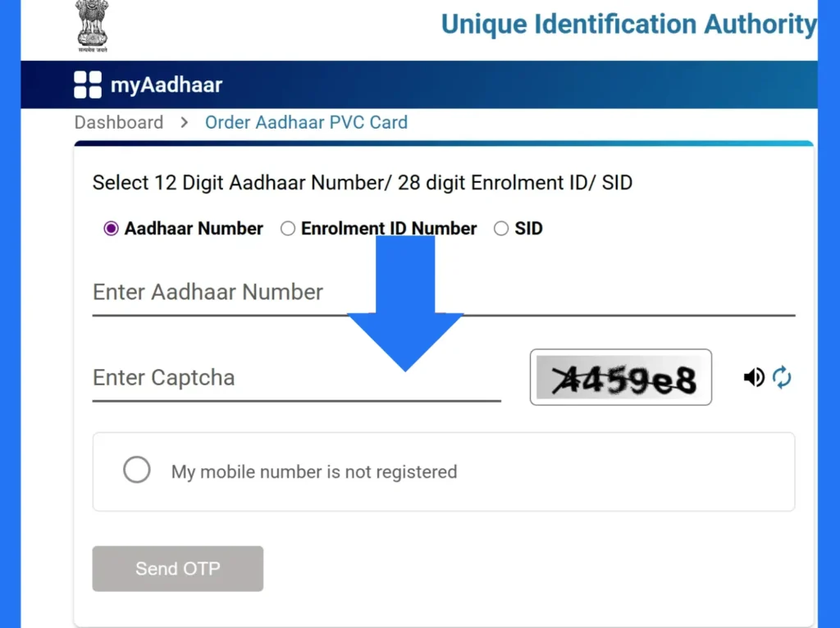Click the teal progress bar above the form
The height and width of the screenshot is (628, 840).
[444, 142]
